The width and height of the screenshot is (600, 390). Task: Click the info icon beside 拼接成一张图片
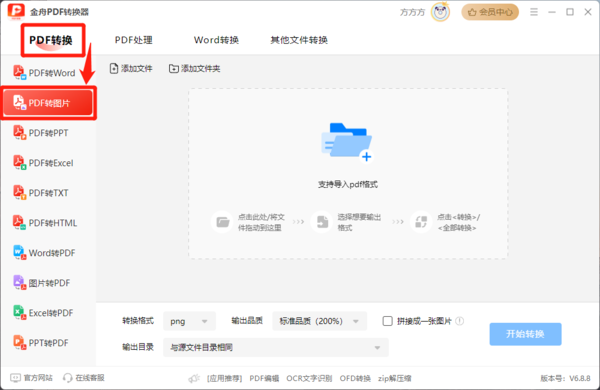coord(460,321)
